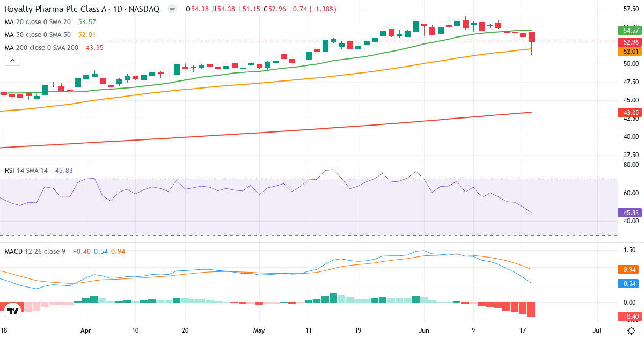
Task: Open chart settings gear icon
Action: pos(632,330)
